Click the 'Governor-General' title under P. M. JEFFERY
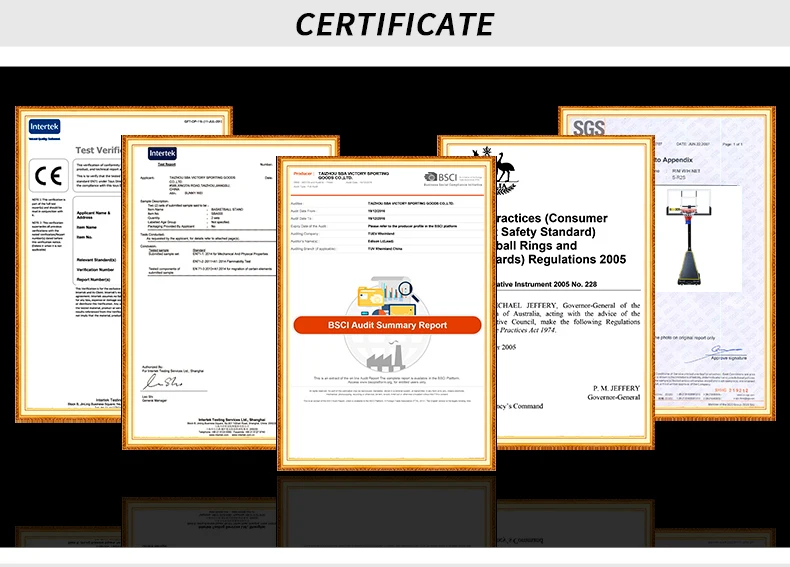The height and width of the screenshot is (567, 790). coord(614,397)
